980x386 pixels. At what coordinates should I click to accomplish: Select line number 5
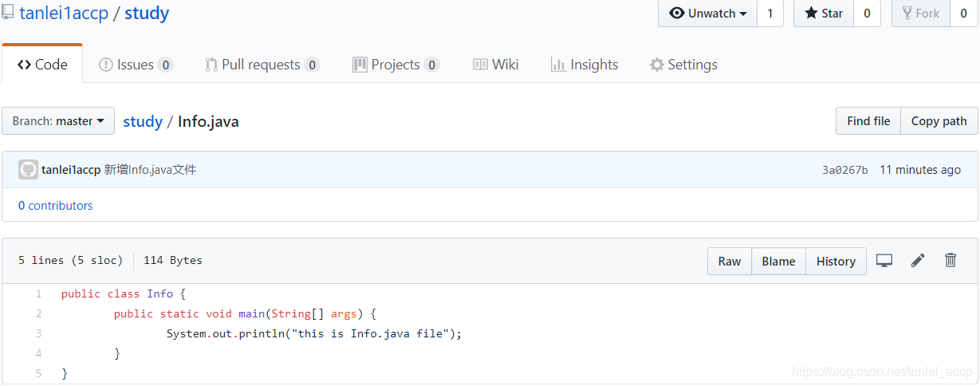click(38, 373)
